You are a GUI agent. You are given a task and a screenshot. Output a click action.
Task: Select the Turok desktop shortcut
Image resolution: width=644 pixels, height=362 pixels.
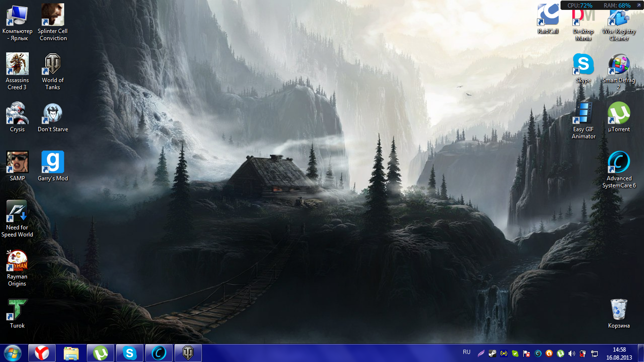(17, 313)
